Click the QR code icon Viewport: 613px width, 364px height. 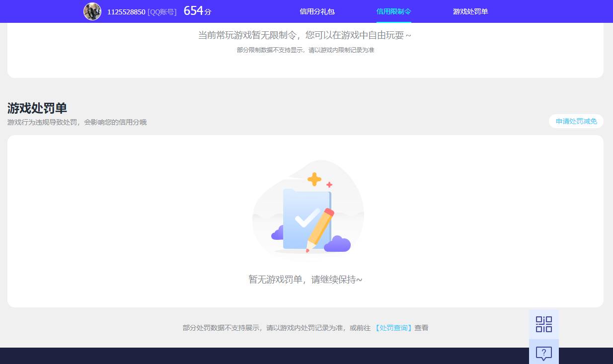pyautogui.click(x=543, y=324)
